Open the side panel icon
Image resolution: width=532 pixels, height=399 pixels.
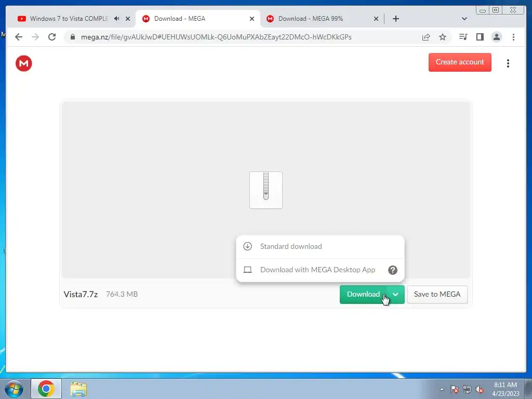click(480, 37)
